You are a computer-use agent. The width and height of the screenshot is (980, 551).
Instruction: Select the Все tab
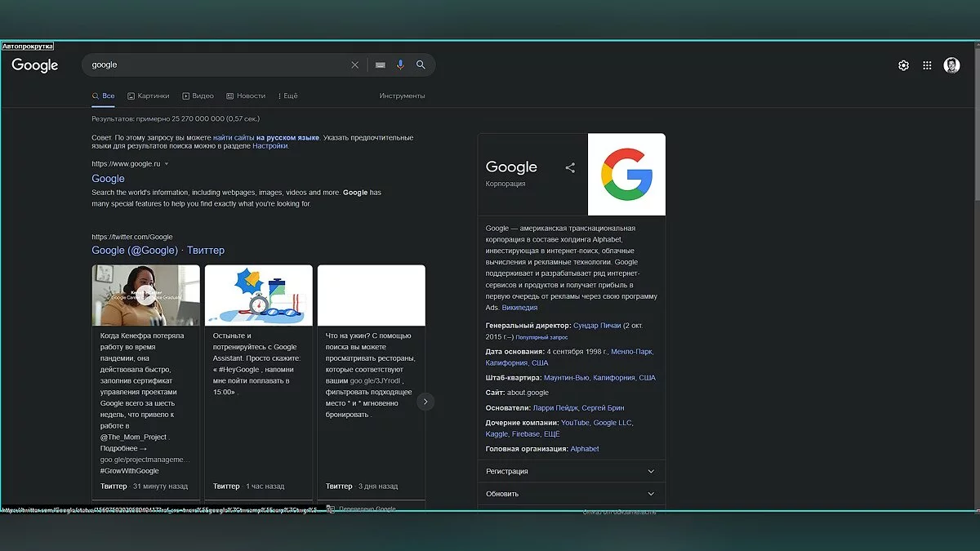click(x=103, y=96)
